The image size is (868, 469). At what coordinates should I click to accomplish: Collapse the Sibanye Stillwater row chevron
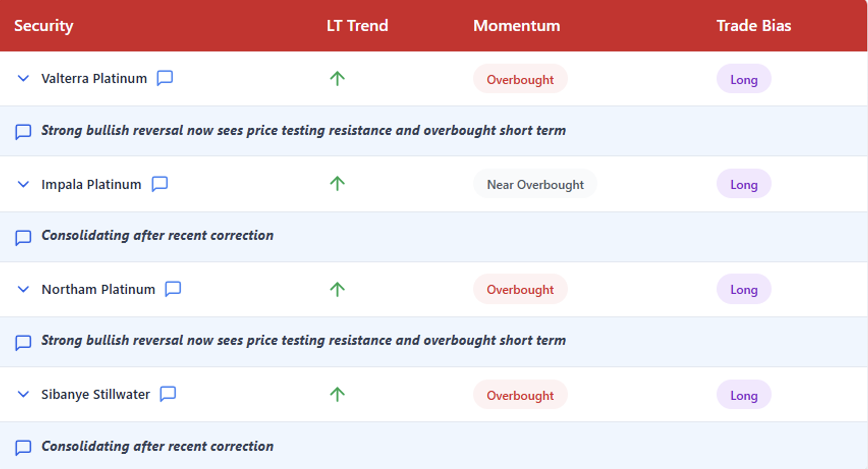click(x=23, y=394)
